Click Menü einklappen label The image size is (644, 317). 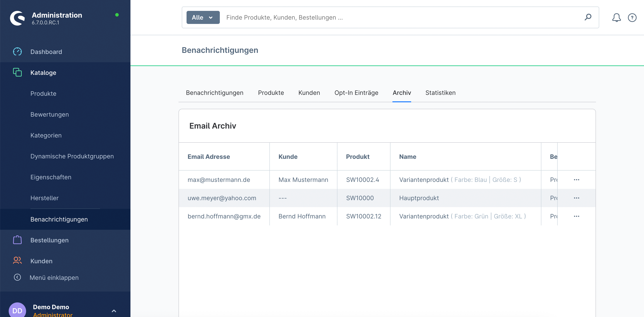(54, 277)
